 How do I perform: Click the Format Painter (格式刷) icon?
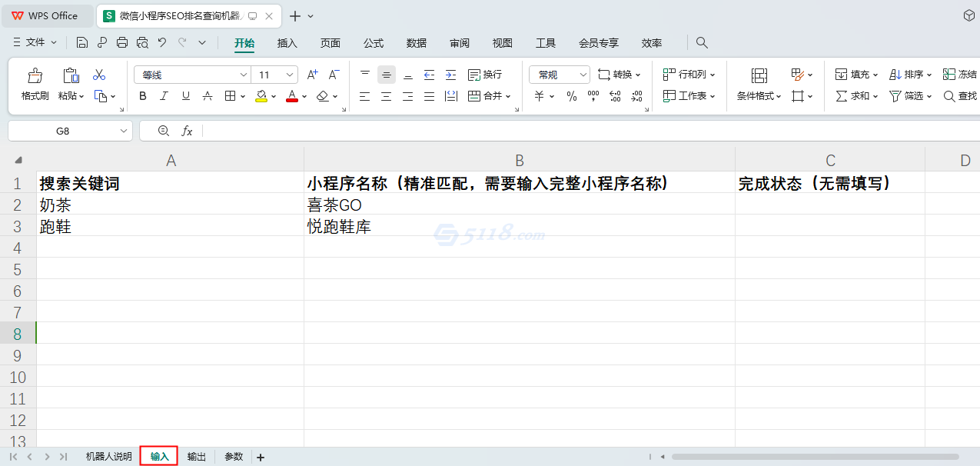point(35,75)
